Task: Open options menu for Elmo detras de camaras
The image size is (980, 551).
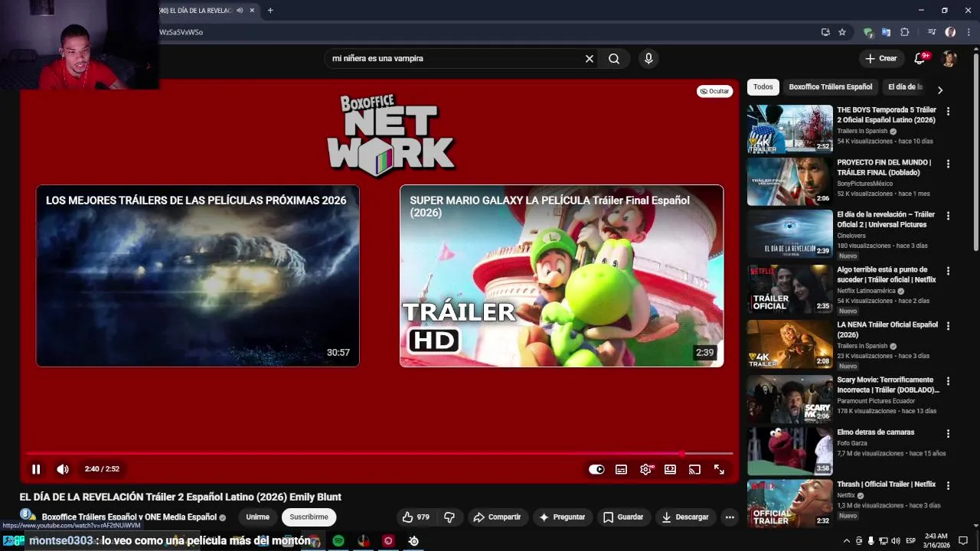Action: pos(948,433)
